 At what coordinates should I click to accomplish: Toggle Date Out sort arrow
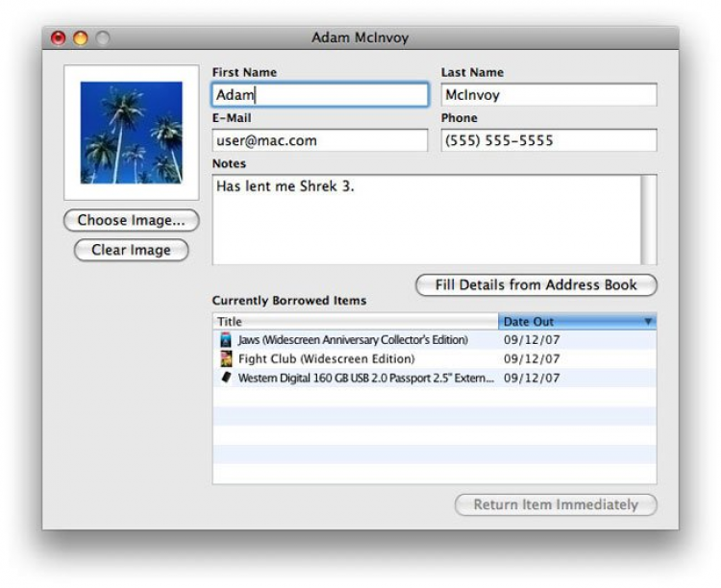coord(648,321)
